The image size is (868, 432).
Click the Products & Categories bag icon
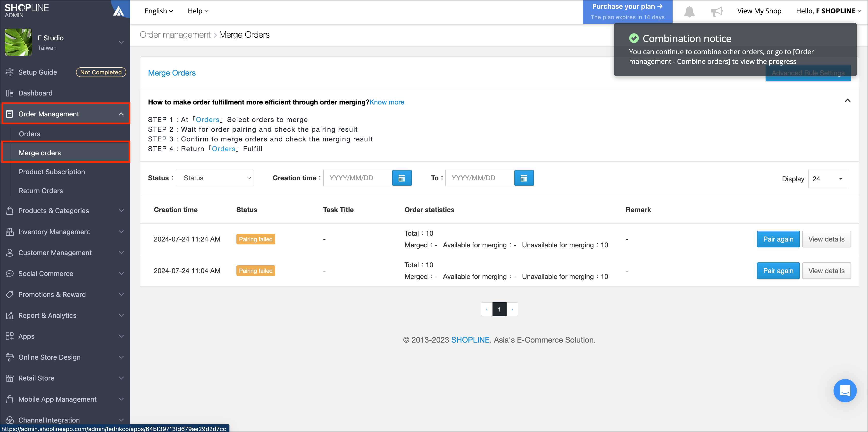click(10, 211)
